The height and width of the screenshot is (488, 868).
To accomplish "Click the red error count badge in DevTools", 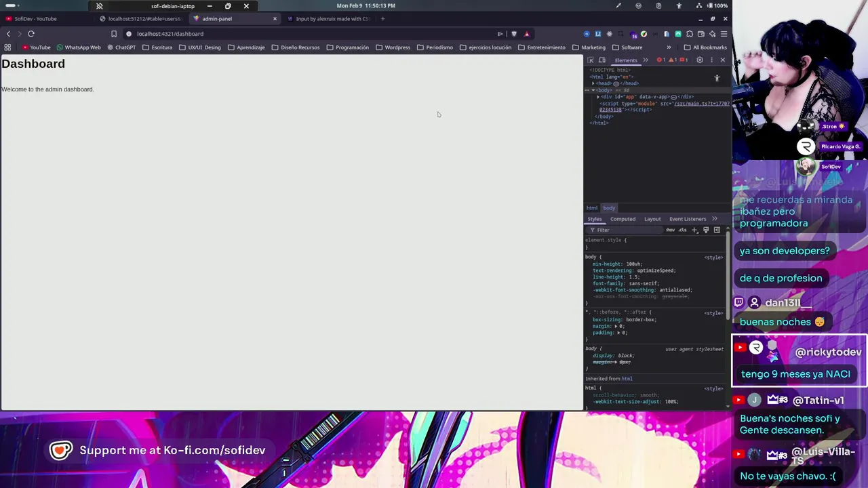I will [661, 60].
